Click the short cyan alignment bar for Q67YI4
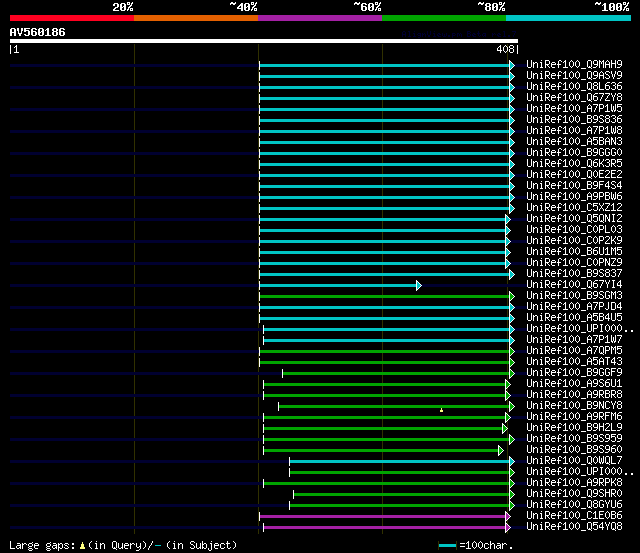 point(338,285)
